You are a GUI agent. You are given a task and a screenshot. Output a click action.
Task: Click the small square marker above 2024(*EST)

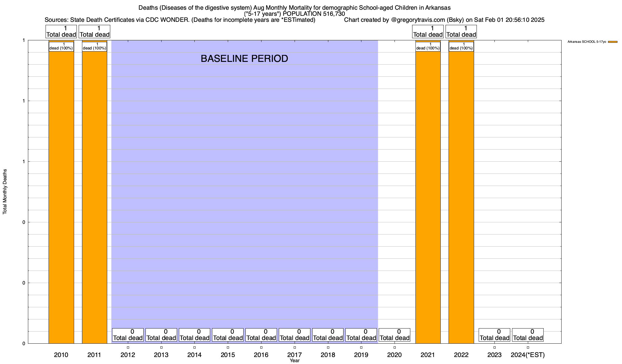(528, 347)
